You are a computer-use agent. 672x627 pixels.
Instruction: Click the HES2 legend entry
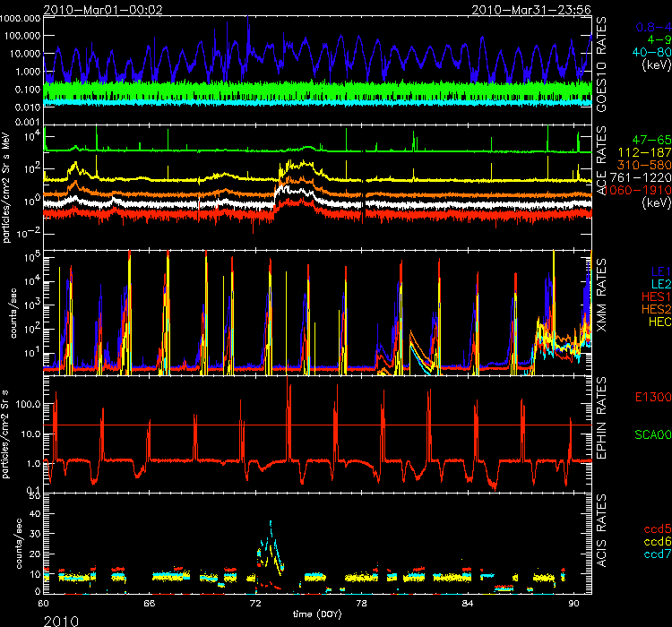[657, 309]
